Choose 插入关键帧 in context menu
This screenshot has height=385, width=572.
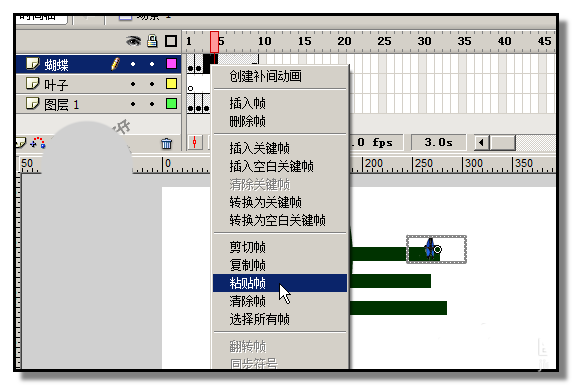pos(259,149)
